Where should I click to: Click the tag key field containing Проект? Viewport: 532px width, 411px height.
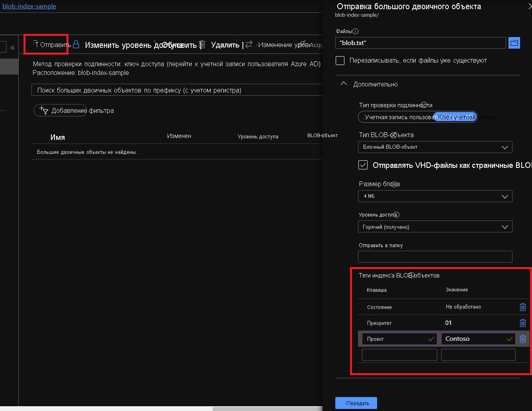(x=399, y=339)
